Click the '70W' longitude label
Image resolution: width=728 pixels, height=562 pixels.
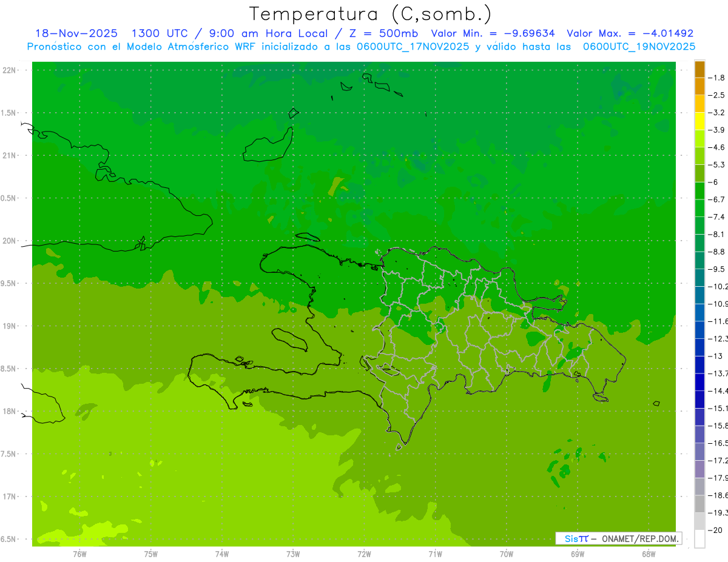[507, 554]
